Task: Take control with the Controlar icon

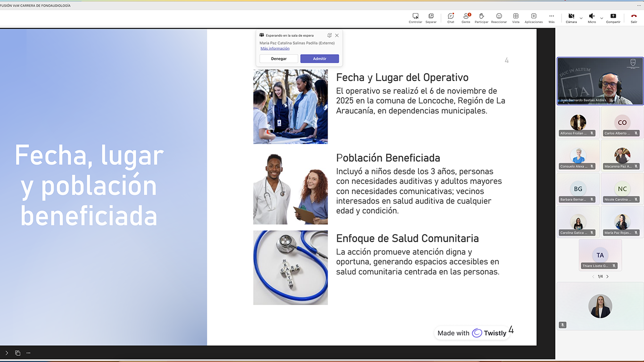Action: click(415, 18)
